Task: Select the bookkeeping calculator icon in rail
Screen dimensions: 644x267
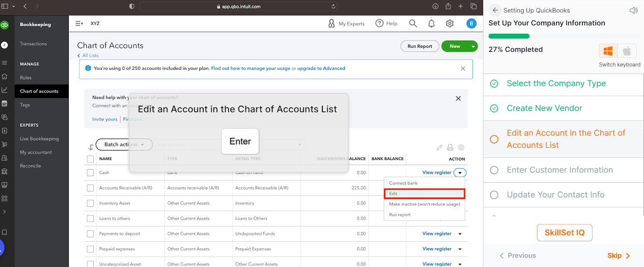Action: [4, 103]
